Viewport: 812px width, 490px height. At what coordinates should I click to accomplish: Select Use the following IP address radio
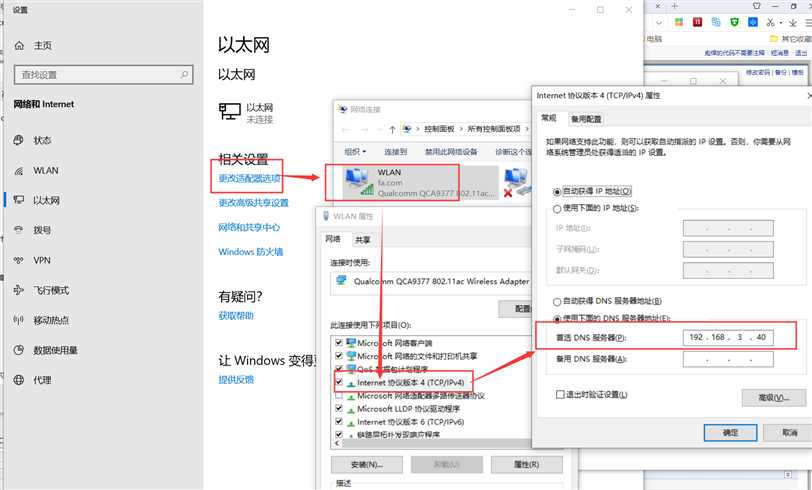coord(557,208)
